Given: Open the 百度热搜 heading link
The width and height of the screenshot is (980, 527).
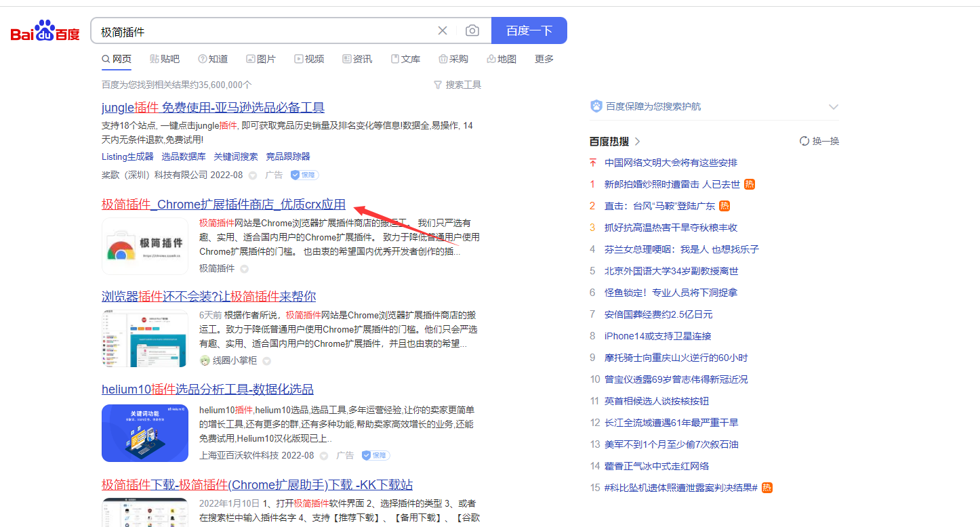Looking at the screenshot, I should click(x=615, y=141).
